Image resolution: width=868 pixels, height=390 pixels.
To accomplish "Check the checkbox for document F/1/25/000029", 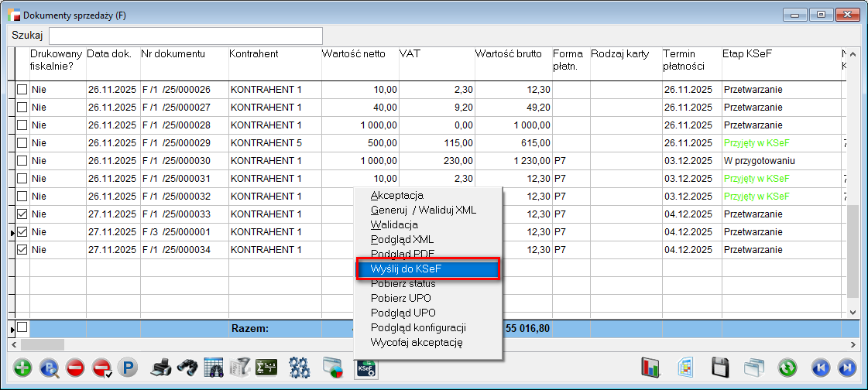I will pos(22,143).
